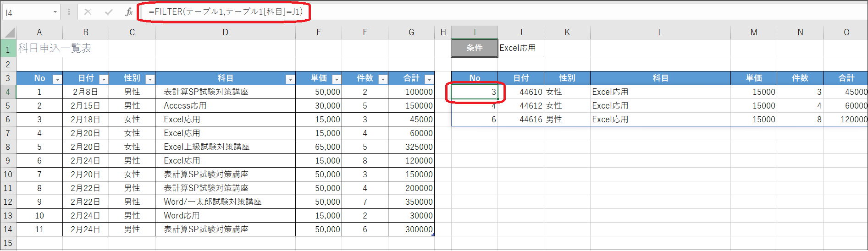Click the Enter checkmark icon in formula bar
868x251 pixels.
(x=109, y=12)
